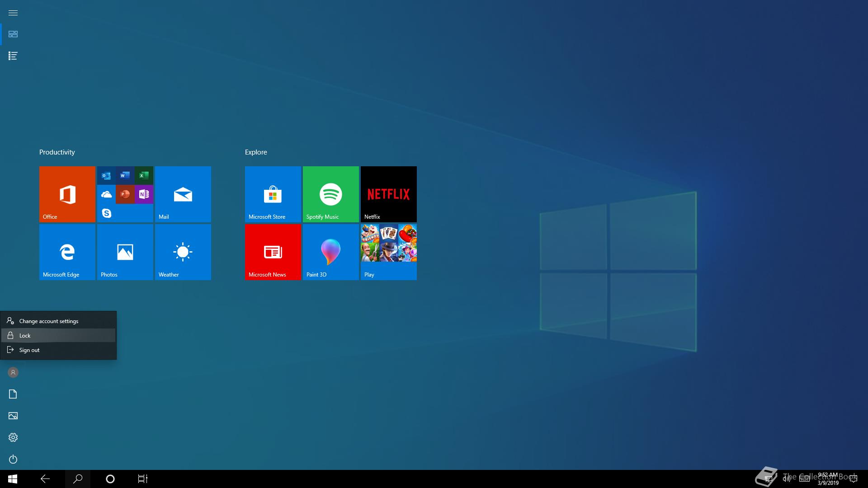The image size is (868, 488).
Task: Switch to All apps list view
Action: click(x=13, y=56)
